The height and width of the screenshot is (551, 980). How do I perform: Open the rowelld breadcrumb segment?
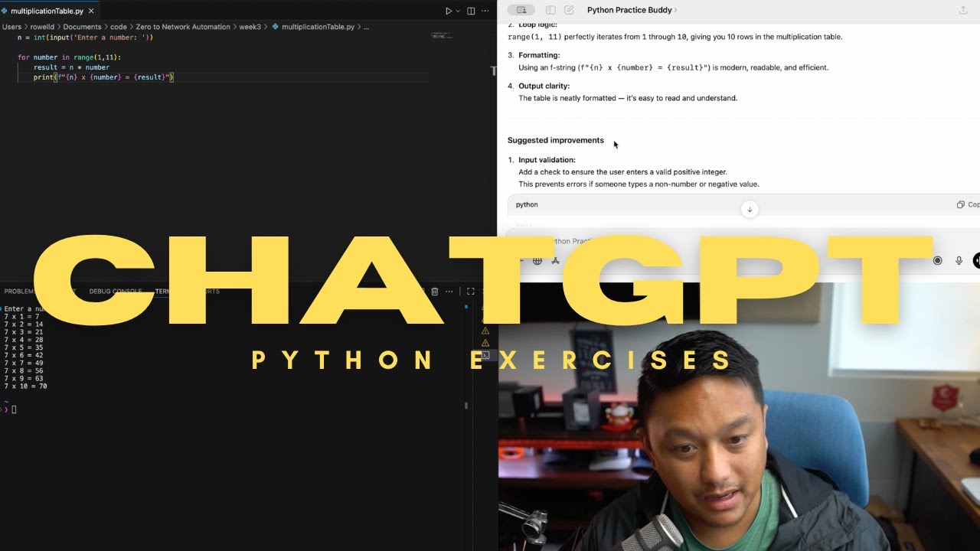pyautogui.click(x=42, y=27)
